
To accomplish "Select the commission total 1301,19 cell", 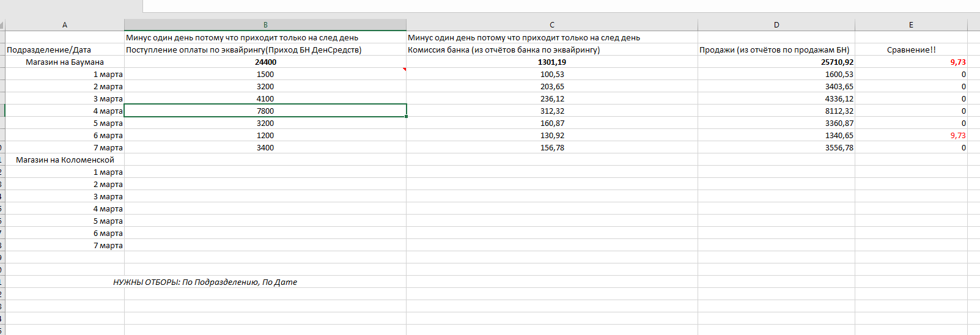I will 551,62.
